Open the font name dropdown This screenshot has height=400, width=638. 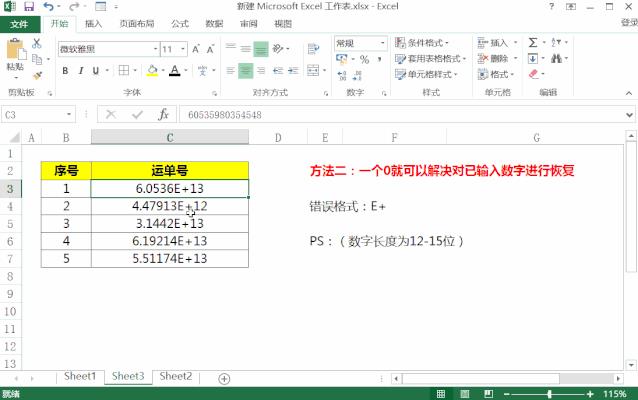(155, 49)
